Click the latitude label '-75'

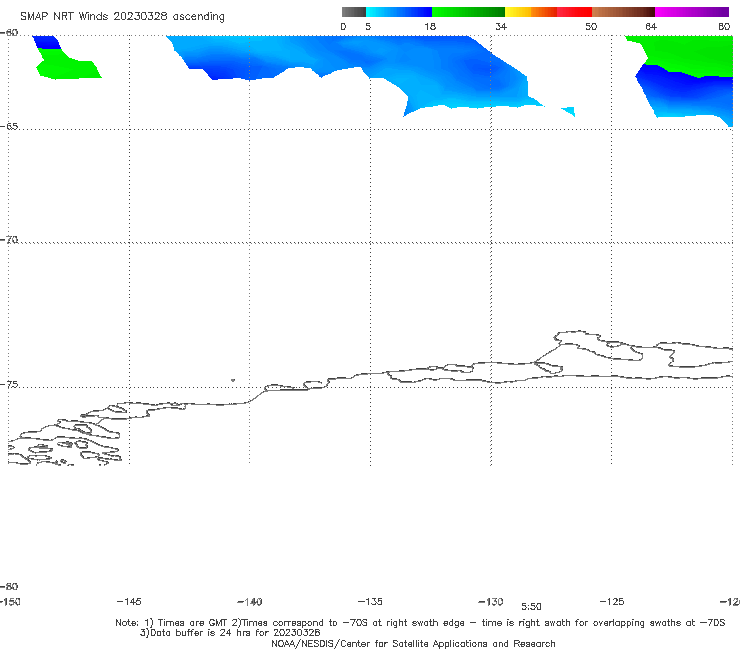coord(9,385)
